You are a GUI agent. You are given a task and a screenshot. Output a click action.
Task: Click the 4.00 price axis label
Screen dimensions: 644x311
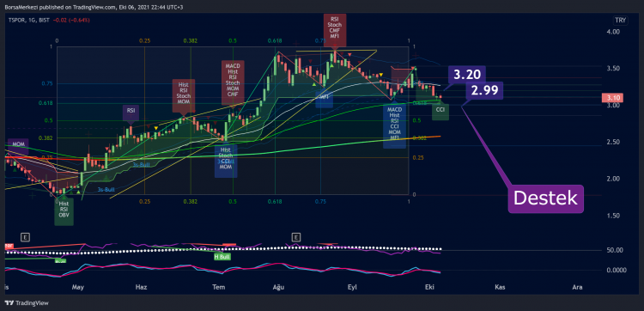(612, 32)
